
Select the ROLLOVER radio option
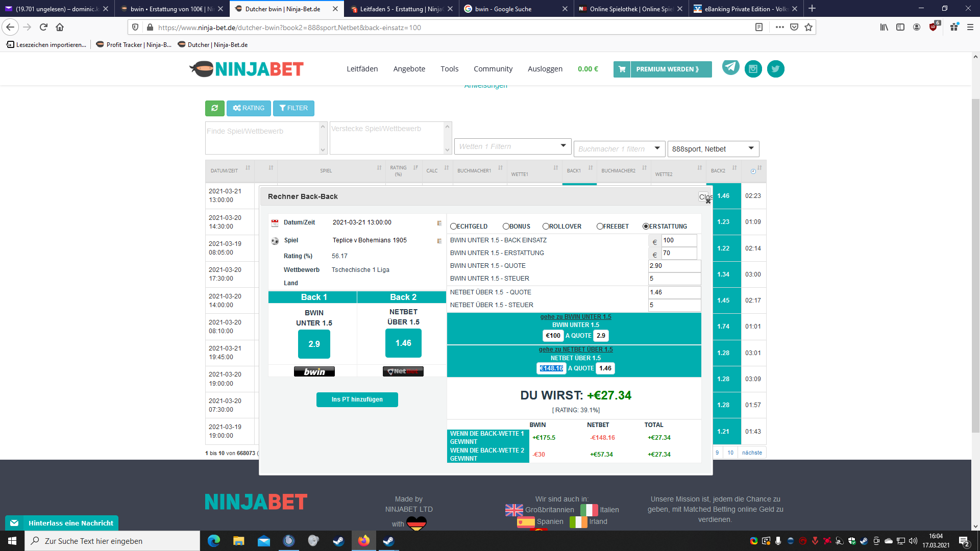pyautogui.click(x=546, y=227)
